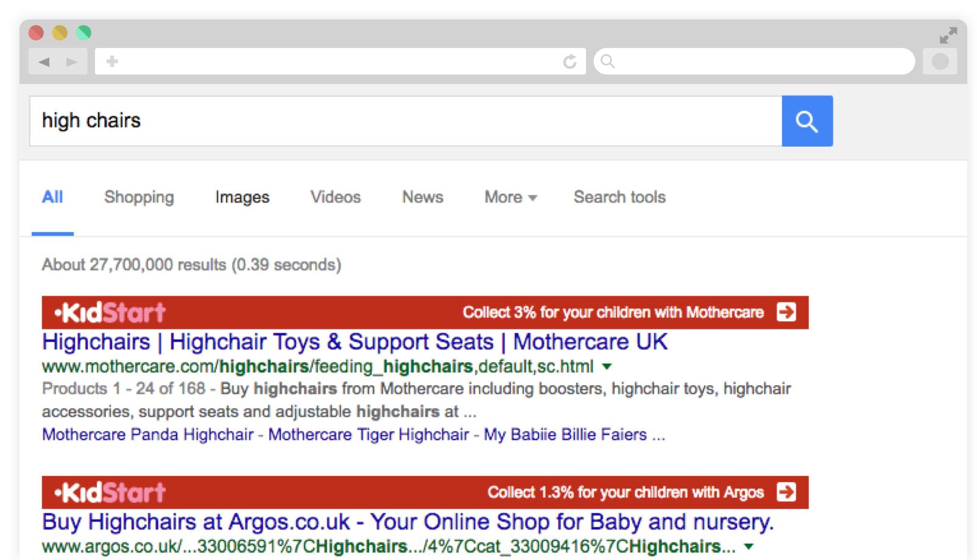
Task: Click the browser back arrow
Action: pos(44,61)
